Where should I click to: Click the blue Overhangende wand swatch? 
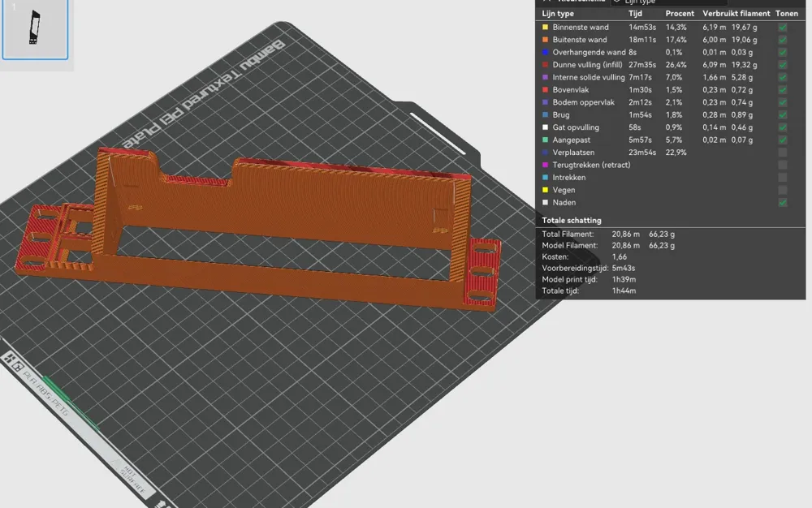tap(545, 52)
